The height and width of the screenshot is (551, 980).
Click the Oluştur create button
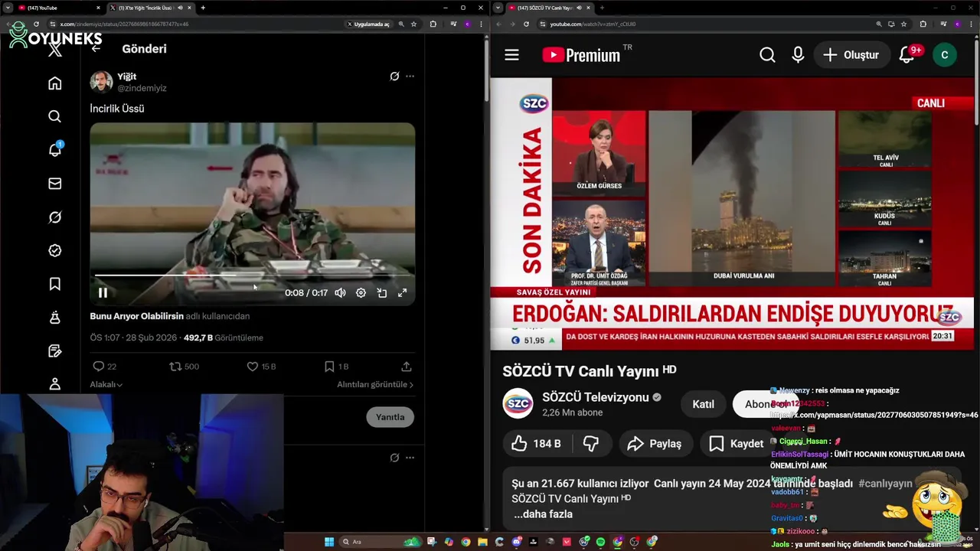pos(851,55)
